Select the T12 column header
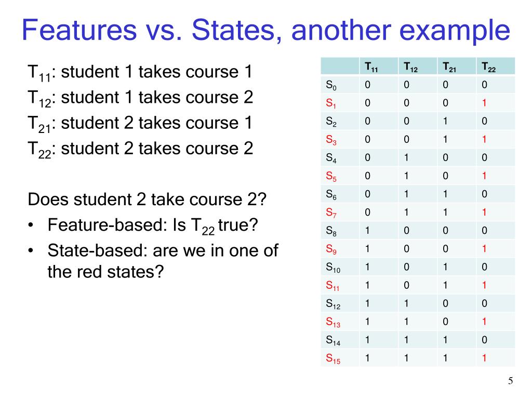532x399 pixels. point(410,66)
